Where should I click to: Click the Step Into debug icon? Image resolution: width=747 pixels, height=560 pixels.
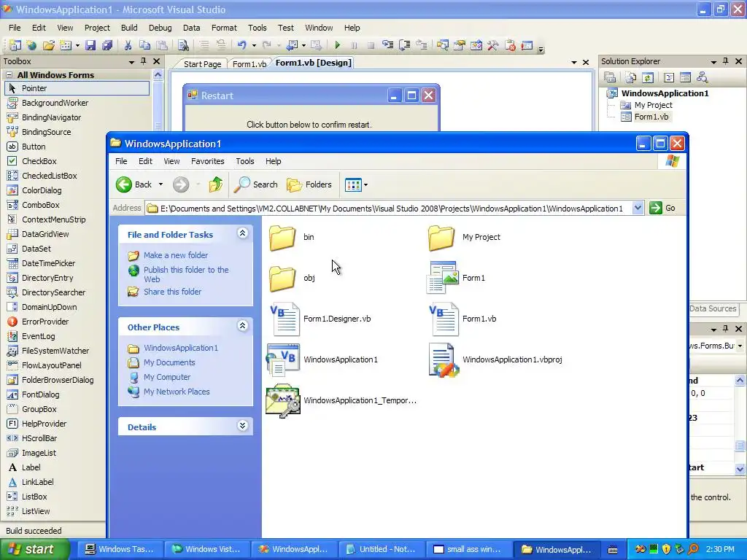pyautogui.click(x=388, y=45)
